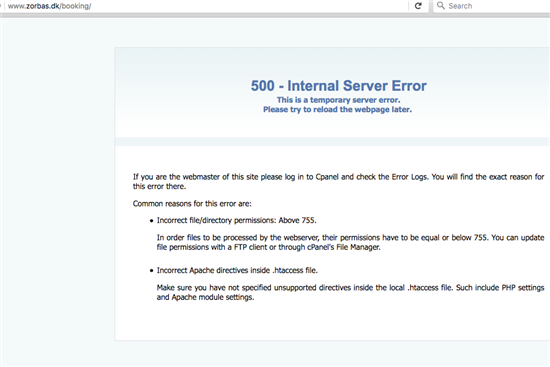The image size is (550, 367).
Task: Click the bullet before 'Incorrect Apache directives'
Action: click(152, 271)
